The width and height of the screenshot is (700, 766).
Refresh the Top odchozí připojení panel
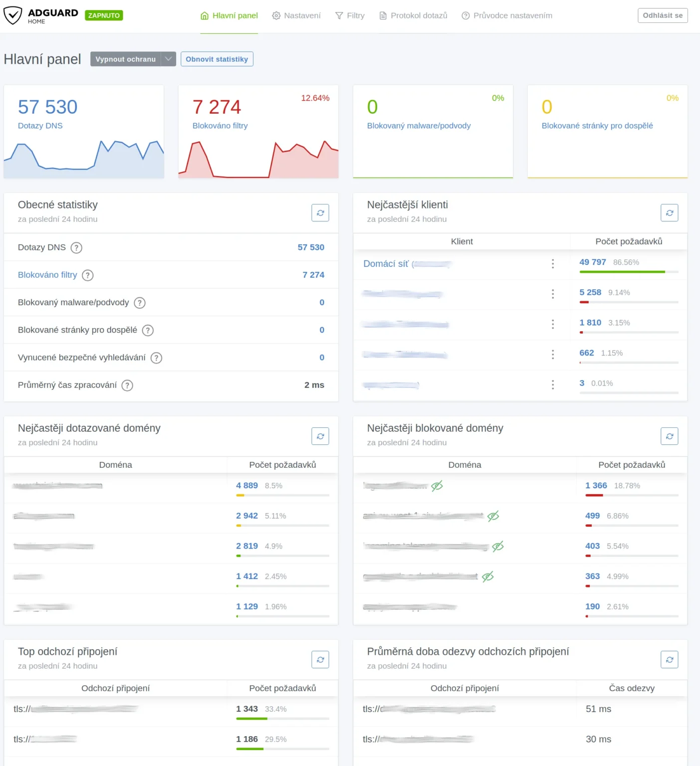coord(320,659)
